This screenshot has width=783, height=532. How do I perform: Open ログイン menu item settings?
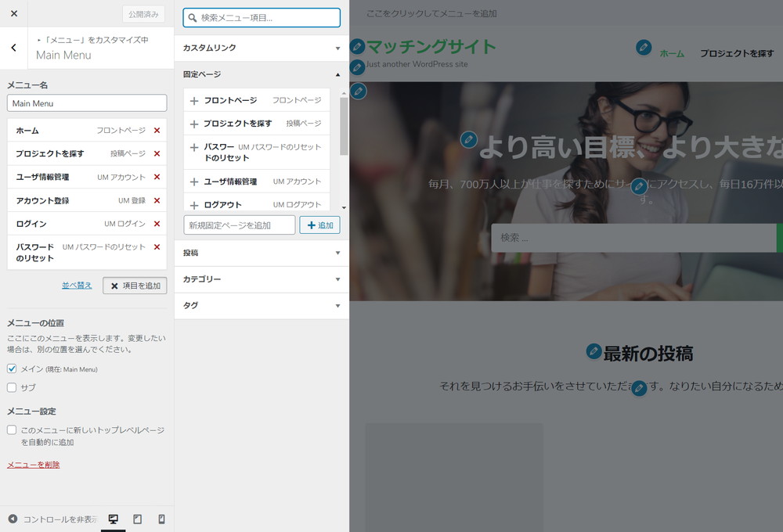(x=87, y=224)
